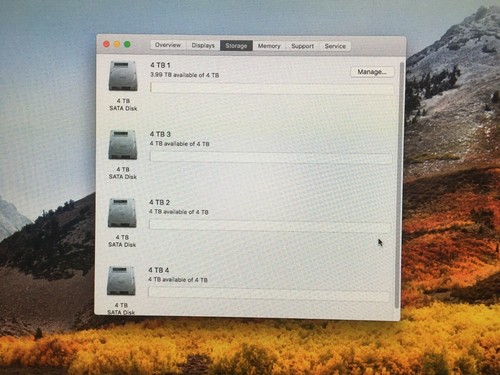500x375 pixels.
Task: Click the '4 TB 1' volume name
Action: coord(160,65)
